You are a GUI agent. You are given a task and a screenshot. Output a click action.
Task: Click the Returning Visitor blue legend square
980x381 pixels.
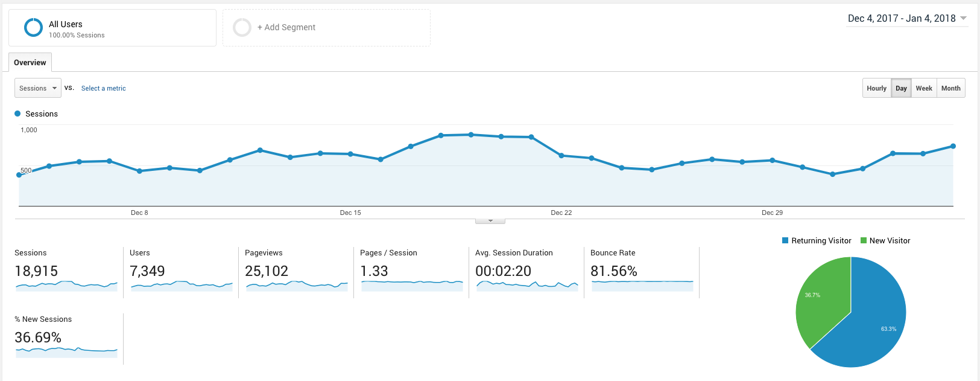[x=785, y=240]
